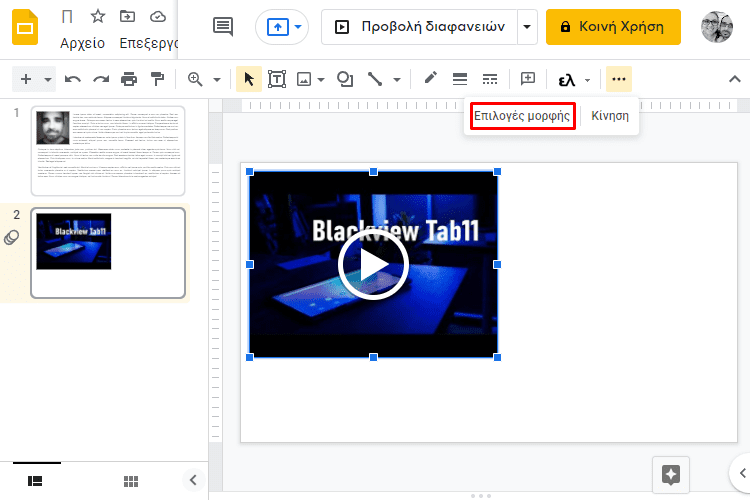Star this presentation
750x500 pixels.
point(98,16)
